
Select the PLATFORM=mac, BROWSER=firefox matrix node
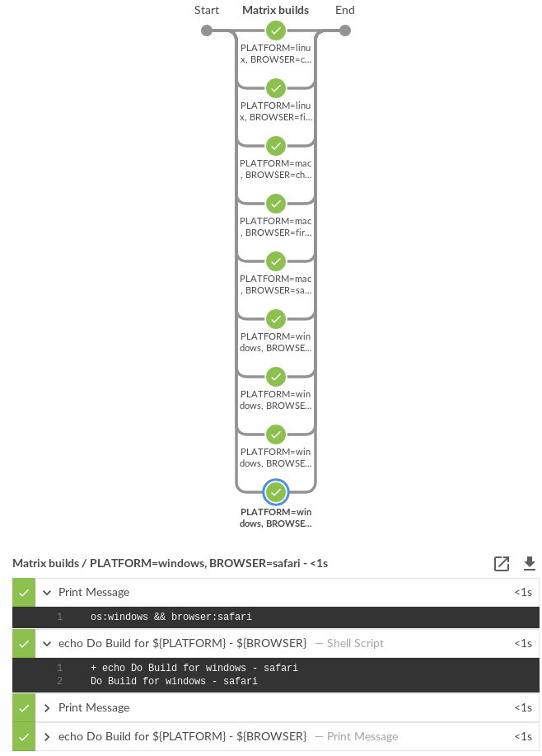coord(276,204)
